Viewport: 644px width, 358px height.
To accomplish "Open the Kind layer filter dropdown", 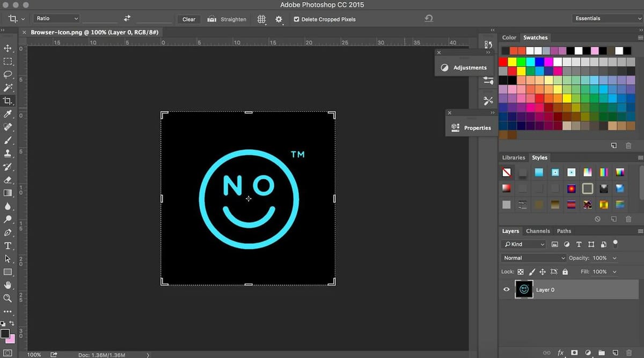I will pos(524,244).
